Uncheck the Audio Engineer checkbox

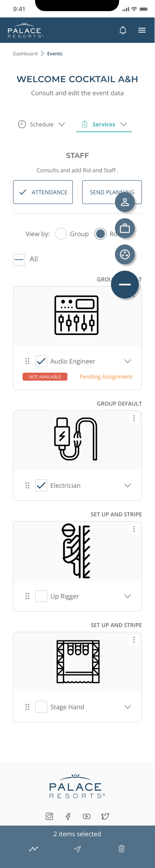tap(41, 361)
